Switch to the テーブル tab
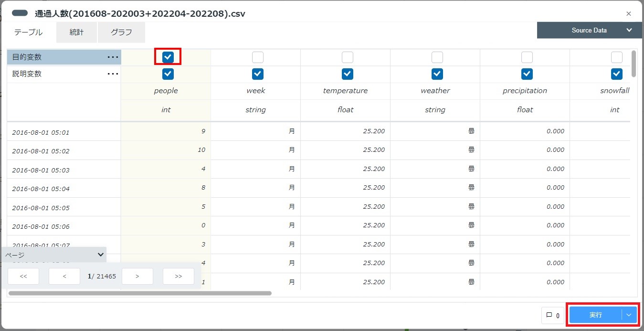Viewport: 644px width, 331px height. (x=28, y=32)
